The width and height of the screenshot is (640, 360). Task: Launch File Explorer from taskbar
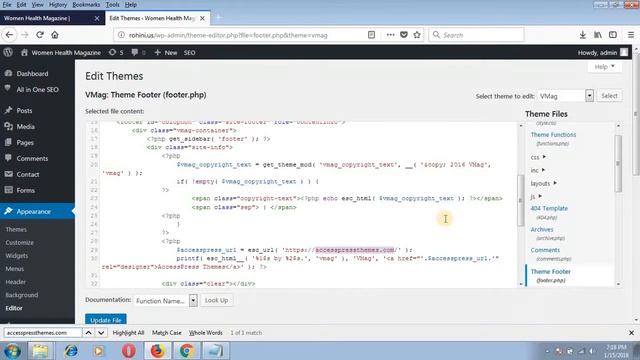click(40, 351)
